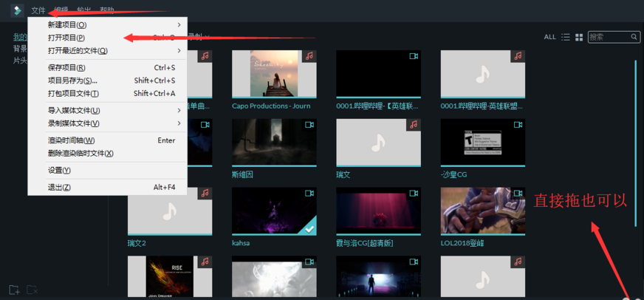Switch media library to list view

click(x=566, y=37)
